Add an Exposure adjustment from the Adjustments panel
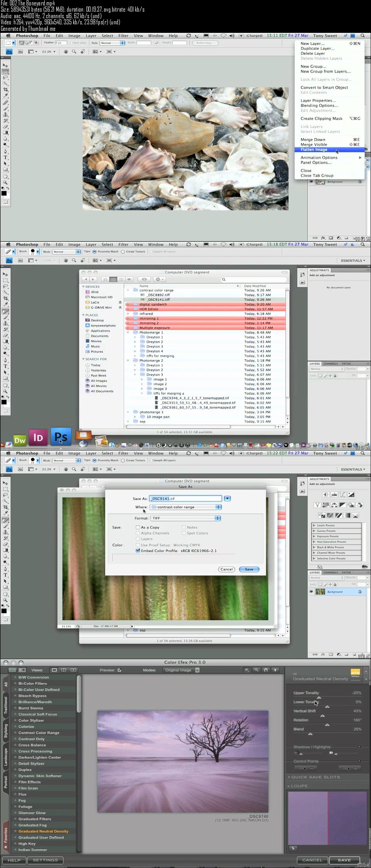 click(x=351, y=494)
